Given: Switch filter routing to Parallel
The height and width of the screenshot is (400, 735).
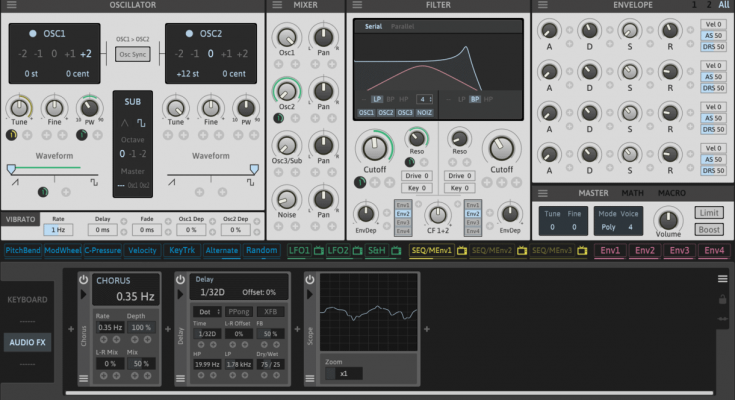Looking at the screenshot, I should (402, 27).
